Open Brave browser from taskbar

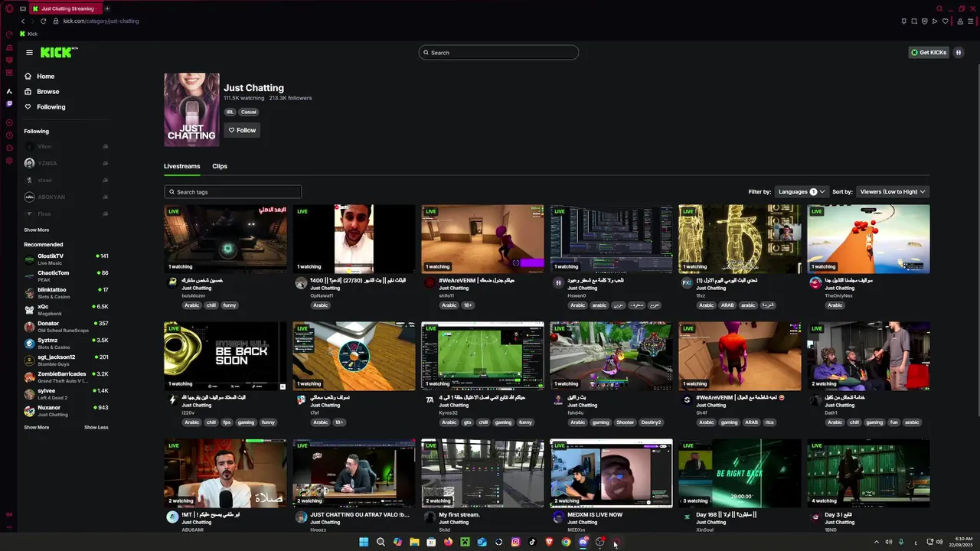point(549,542)
